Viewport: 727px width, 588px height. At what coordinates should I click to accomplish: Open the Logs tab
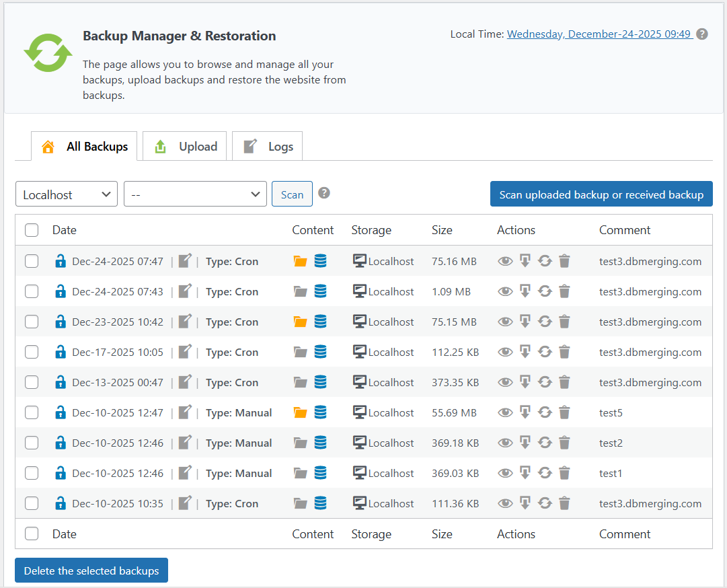[268, 147]
